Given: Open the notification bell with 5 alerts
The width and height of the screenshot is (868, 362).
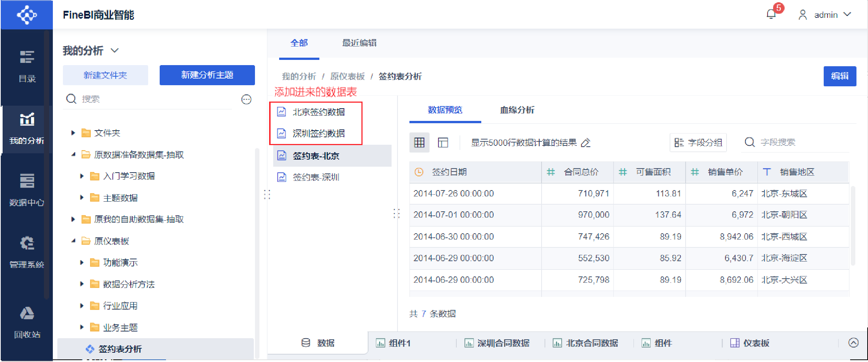Looking at the screenshot, I should (771, 15).
